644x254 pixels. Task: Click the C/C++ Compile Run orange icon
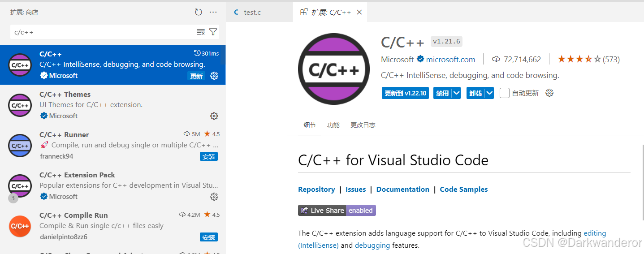(x=20, y=226)
